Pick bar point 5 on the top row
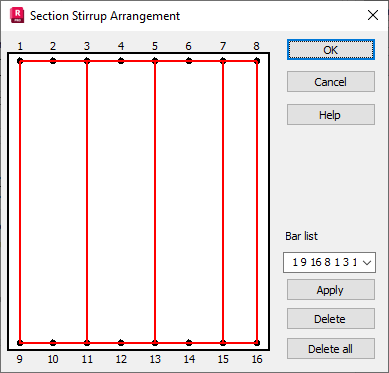Image resolution: width=389 pixels, height=373 pixels. coord(155,61)
